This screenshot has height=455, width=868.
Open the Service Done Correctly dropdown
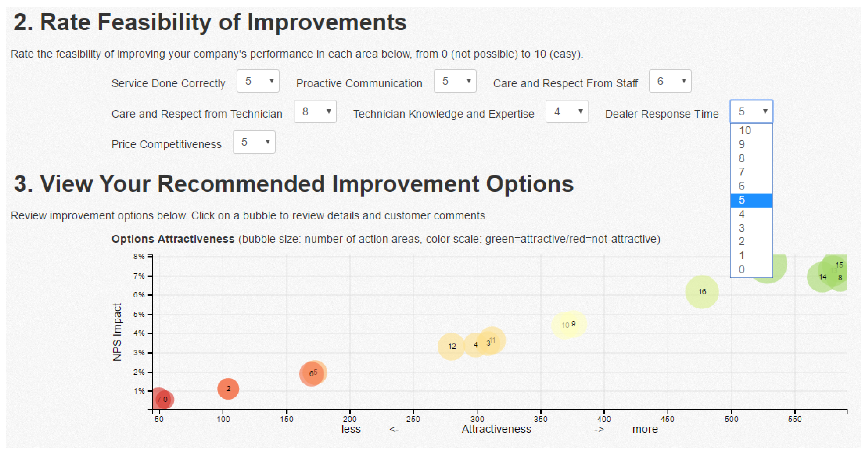tap(258, 81)
